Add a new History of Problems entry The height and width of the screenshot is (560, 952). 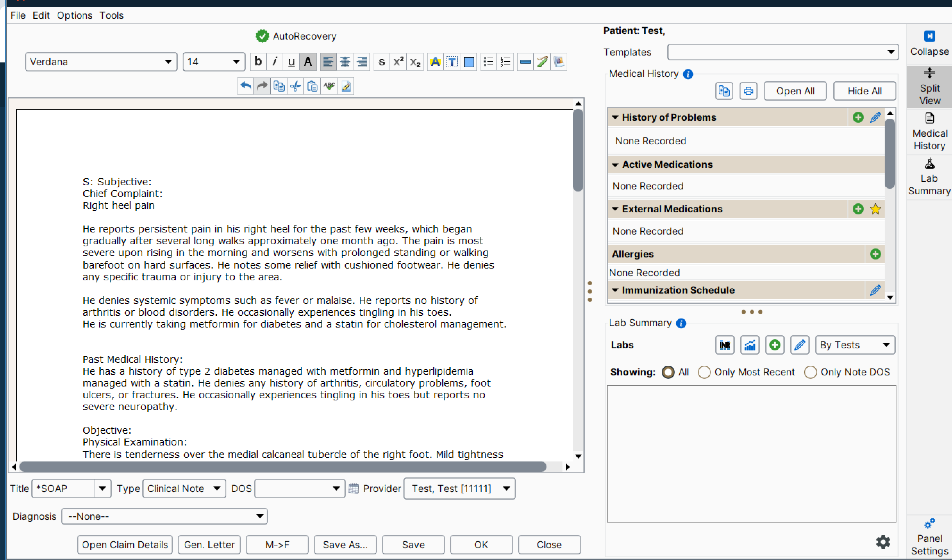pyautogui.click(x=858, y=117)
